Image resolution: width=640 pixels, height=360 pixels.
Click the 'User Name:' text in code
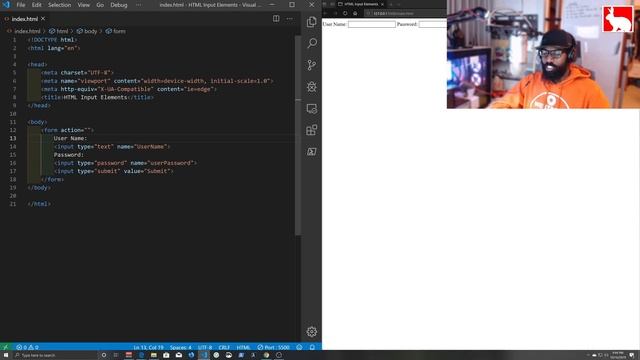coord(70,138)
